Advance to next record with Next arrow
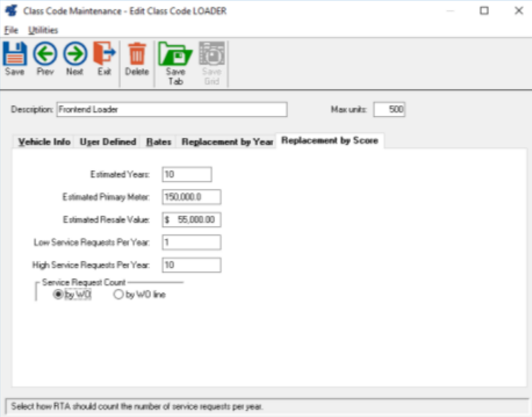Image resolution: width=532 pixels, height=417 pixels. pyautogui.click(x=75, y=54)
